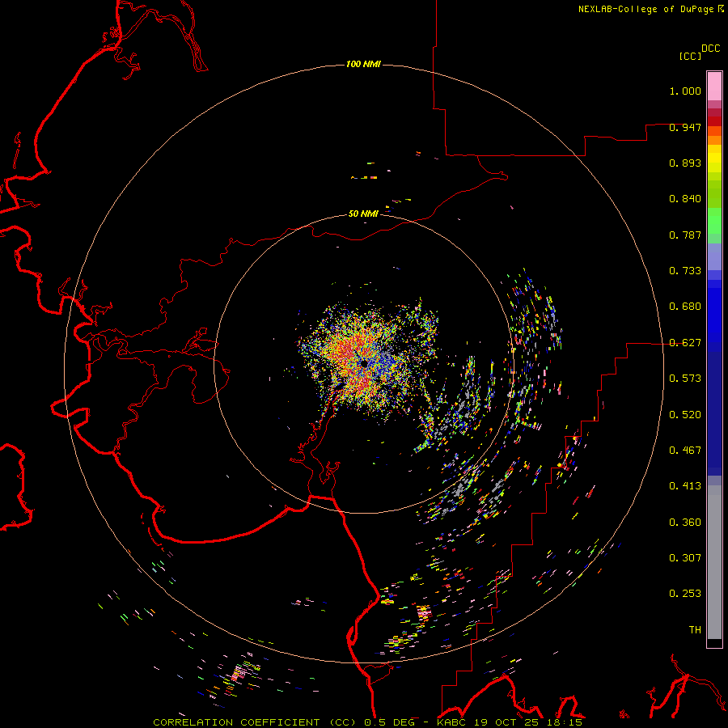Click the 0.520 legend value

(685, 415)
